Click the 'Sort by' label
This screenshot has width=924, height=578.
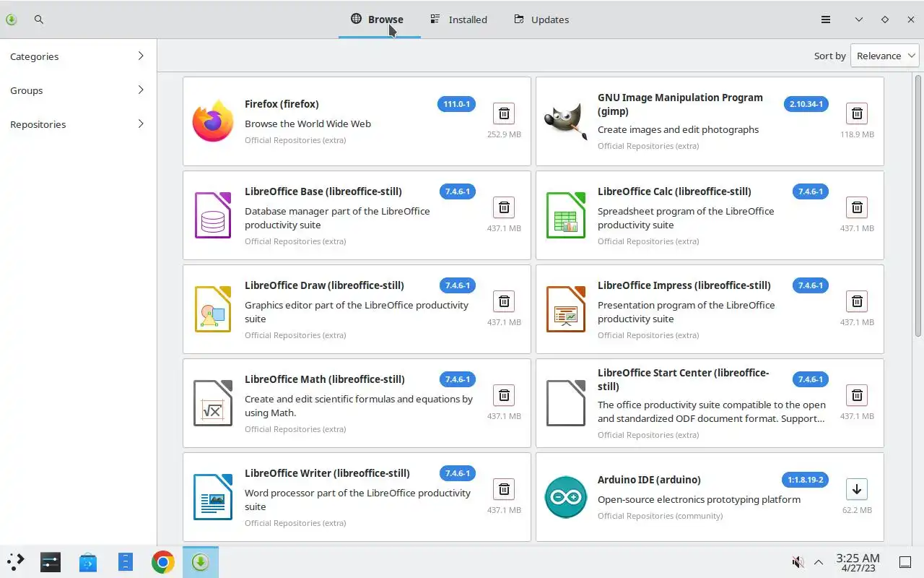pos(829,56)
